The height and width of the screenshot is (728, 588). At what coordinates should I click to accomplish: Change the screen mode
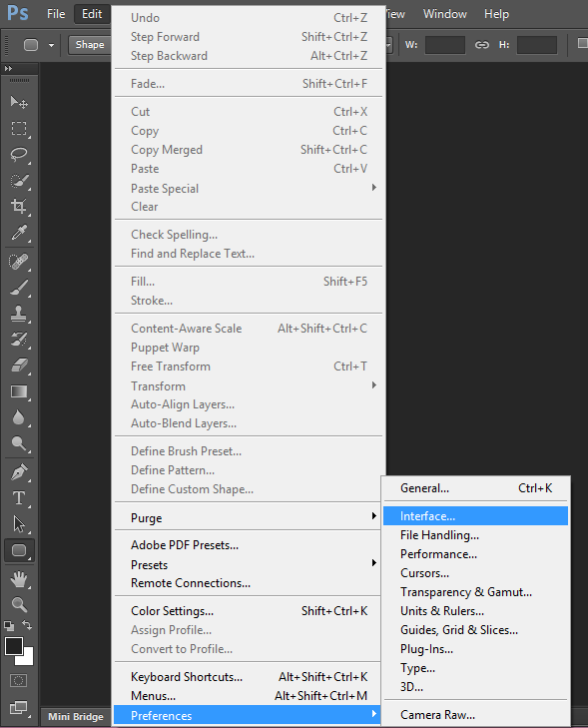point(19,708)
